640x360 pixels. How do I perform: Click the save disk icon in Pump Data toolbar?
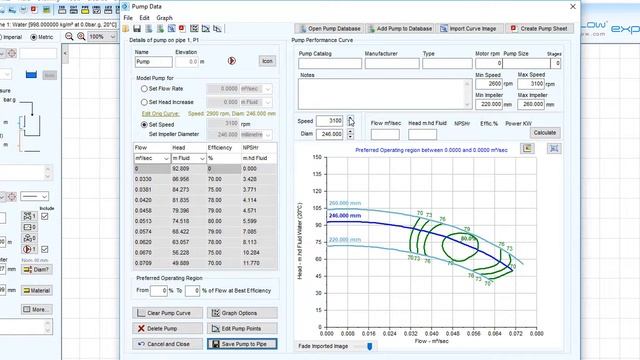[x=137, y=29]
